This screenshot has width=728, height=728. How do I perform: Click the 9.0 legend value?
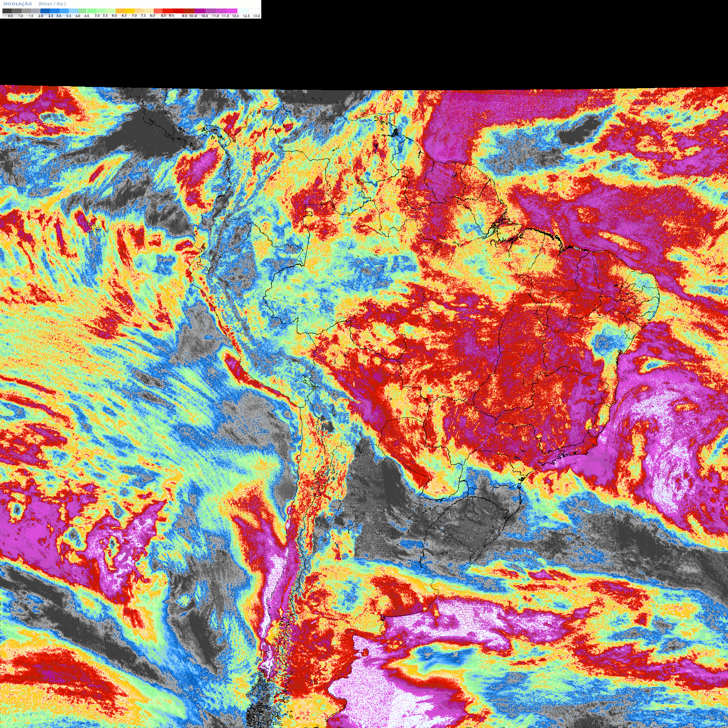(x=171, y=15)
